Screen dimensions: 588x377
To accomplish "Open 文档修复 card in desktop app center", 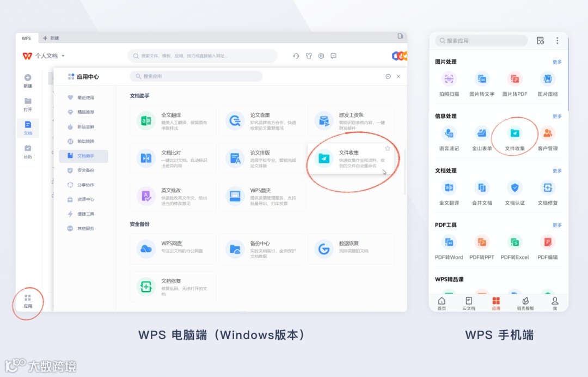I will click(173, 287).
